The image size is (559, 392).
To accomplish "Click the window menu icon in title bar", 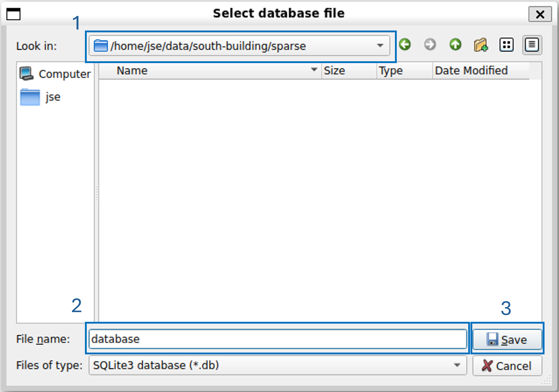I will point(13,14).
